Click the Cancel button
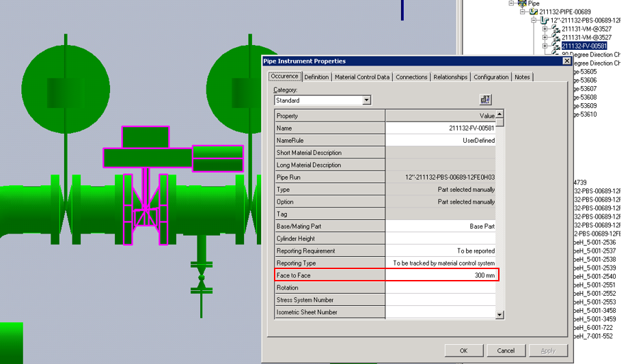 (x=506, y=350)
